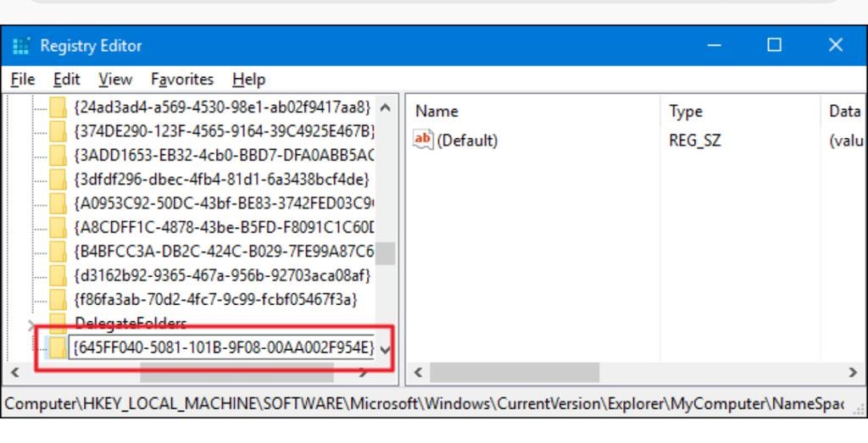Click the REG_SZ type cell

pos(695,141)
